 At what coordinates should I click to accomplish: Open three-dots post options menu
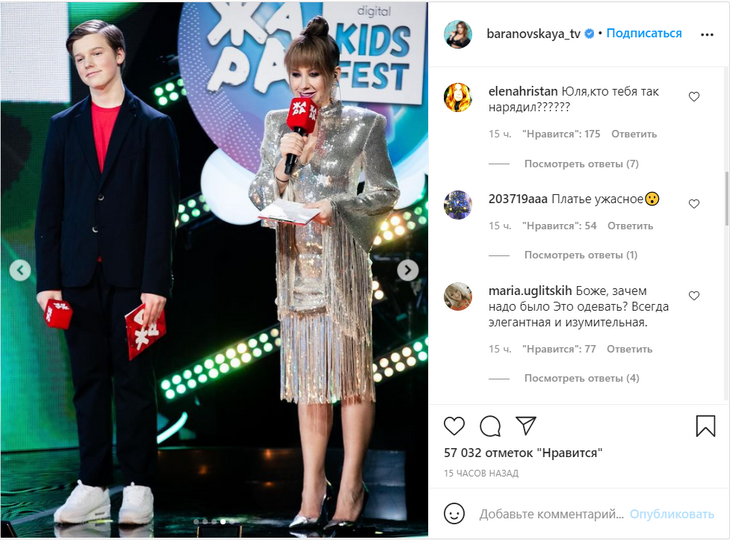[707, 34]
